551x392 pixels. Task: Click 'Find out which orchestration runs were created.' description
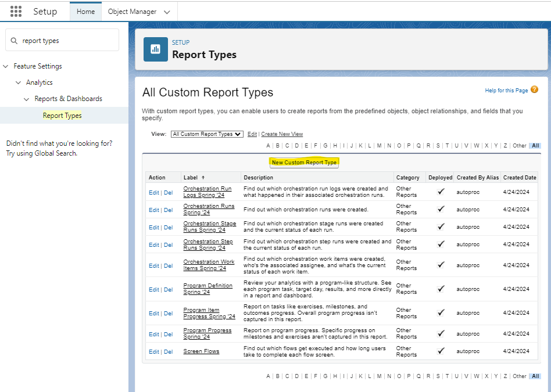click(x=306, y=209)
